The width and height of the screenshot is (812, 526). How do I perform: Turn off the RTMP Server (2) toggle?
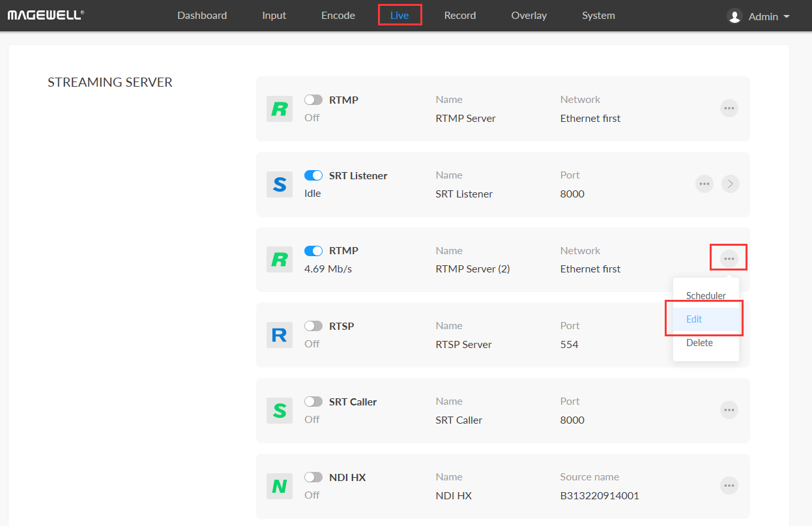[x=313, y=251]
